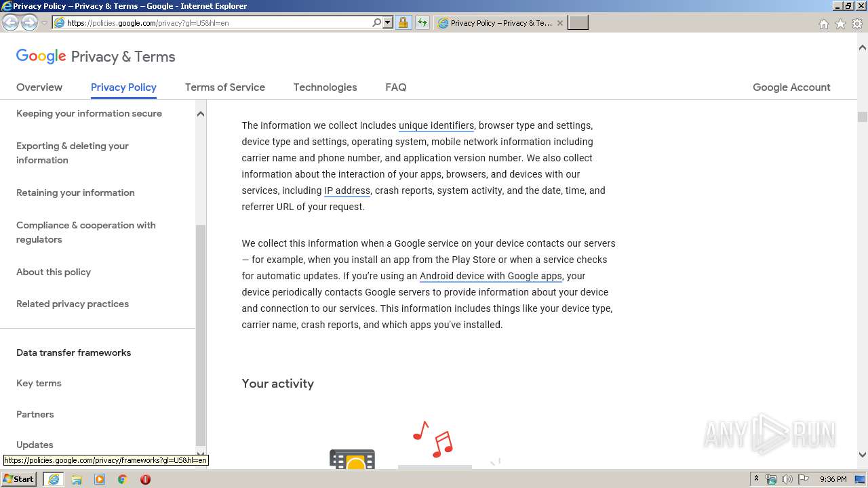Viewport: 868px width, 488px height.
Task: Click the browser Forward arrow button
Action: coord(29,22)
